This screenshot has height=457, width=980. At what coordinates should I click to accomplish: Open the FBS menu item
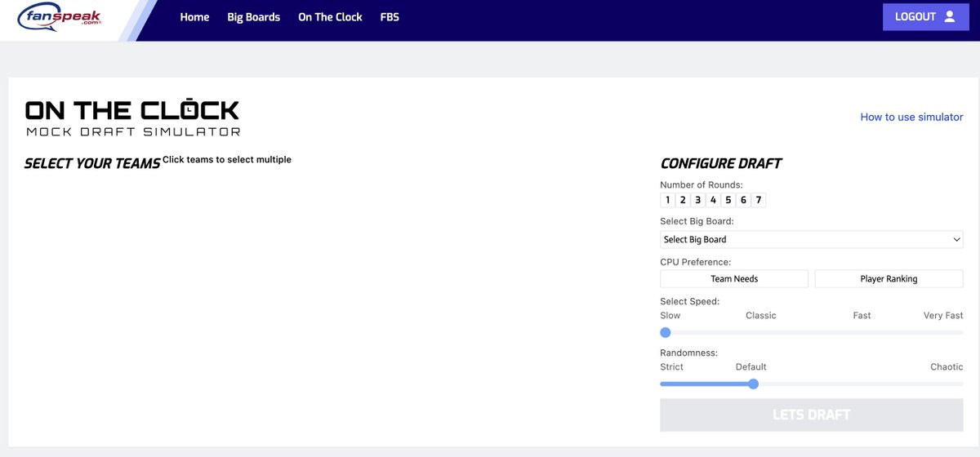390,17
